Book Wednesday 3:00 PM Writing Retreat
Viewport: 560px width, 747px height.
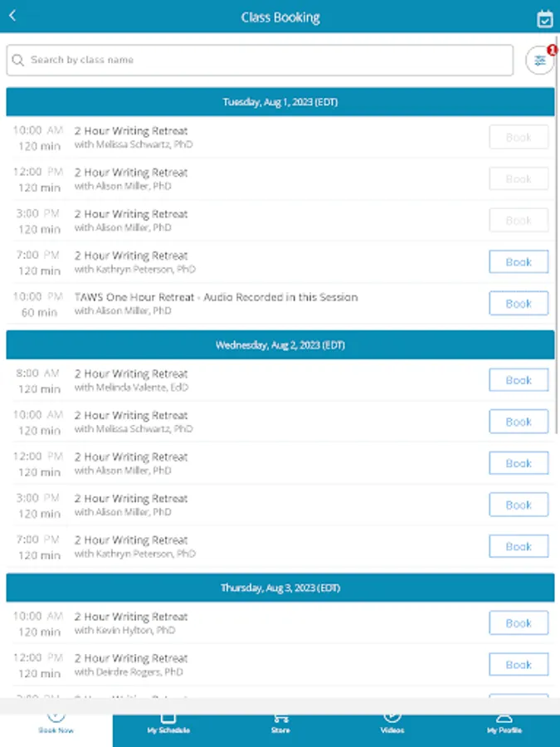pyautogui.click(x=519, y=505)
